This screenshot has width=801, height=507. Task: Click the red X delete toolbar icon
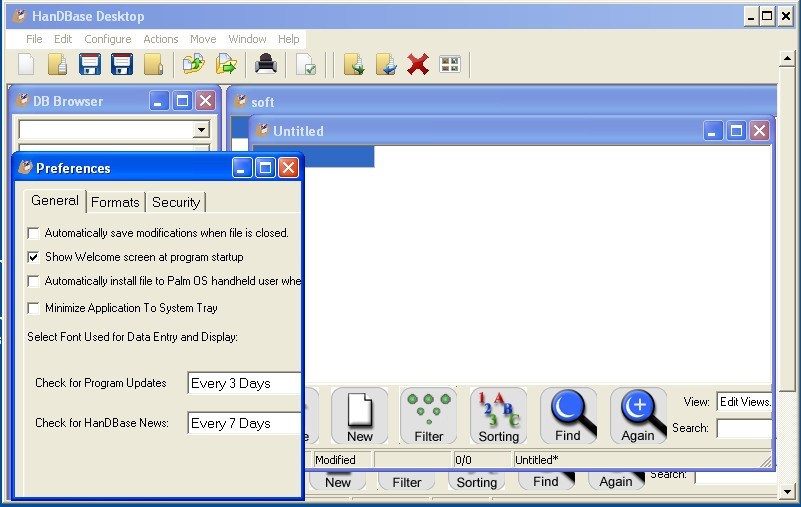[418, 64]
